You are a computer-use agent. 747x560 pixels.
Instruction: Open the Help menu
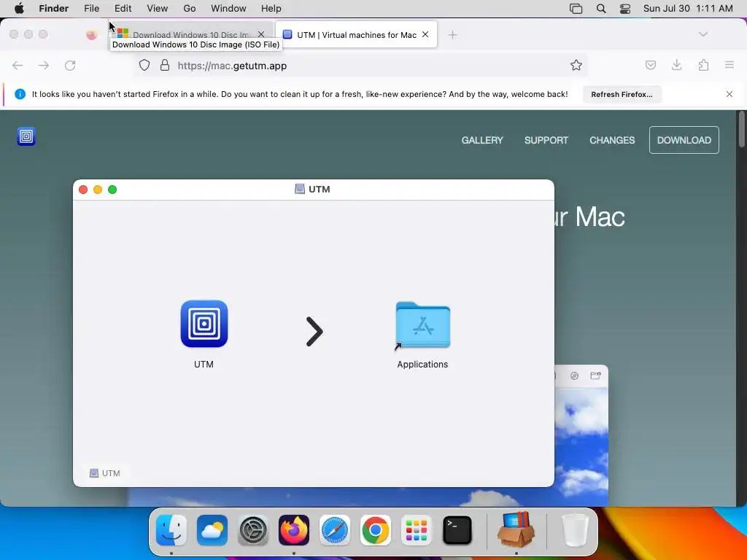(271, 9)
